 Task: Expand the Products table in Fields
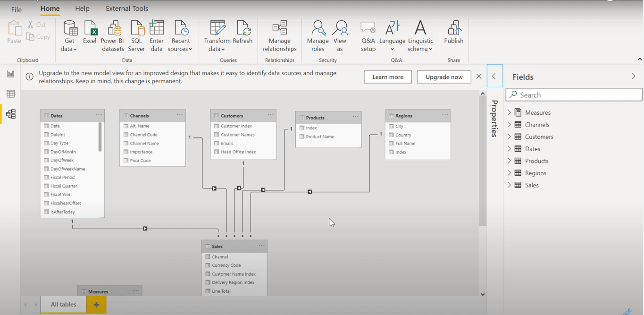pyautogui.click(x=509, y=161)
